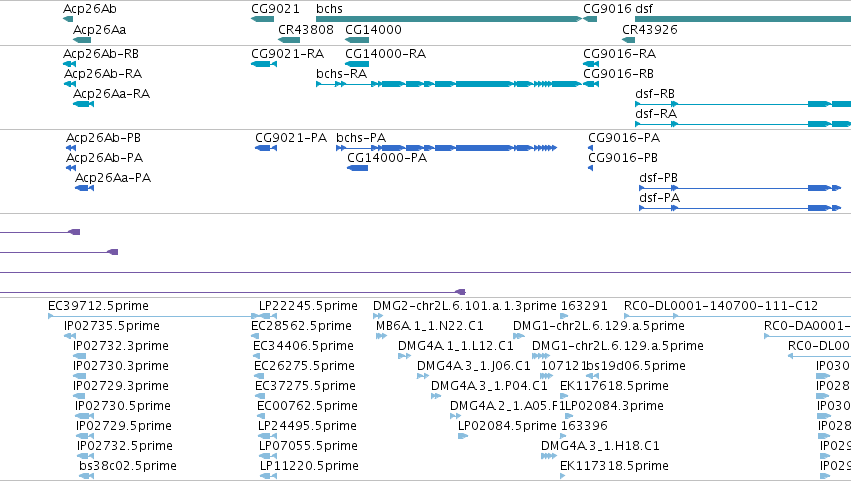Open the RC0-DL0001-140700-111-C12 label

coord(721,306)
